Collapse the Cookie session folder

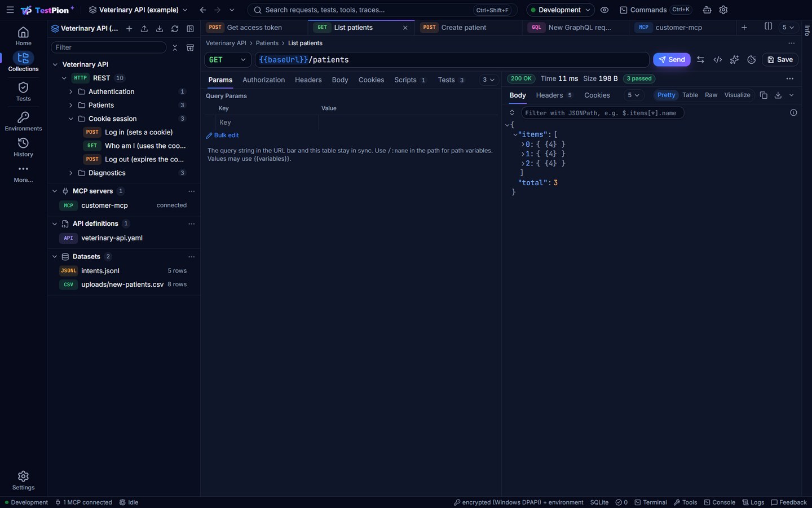[70, 119]
